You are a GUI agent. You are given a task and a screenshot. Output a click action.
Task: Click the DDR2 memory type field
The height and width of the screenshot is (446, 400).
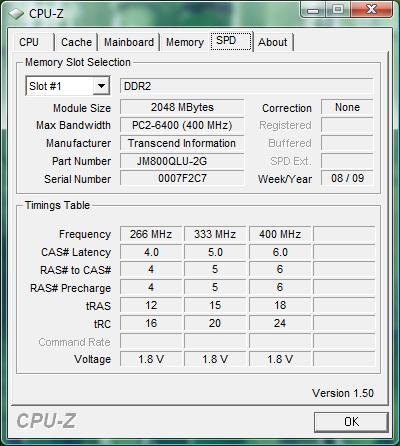[246, 86]
